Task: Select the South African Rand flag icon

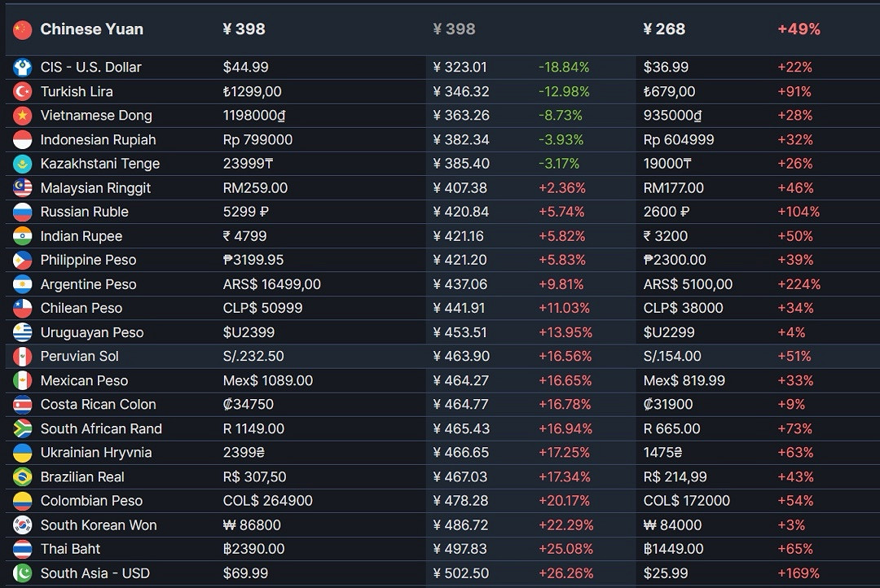Action: tap(23, 428)
